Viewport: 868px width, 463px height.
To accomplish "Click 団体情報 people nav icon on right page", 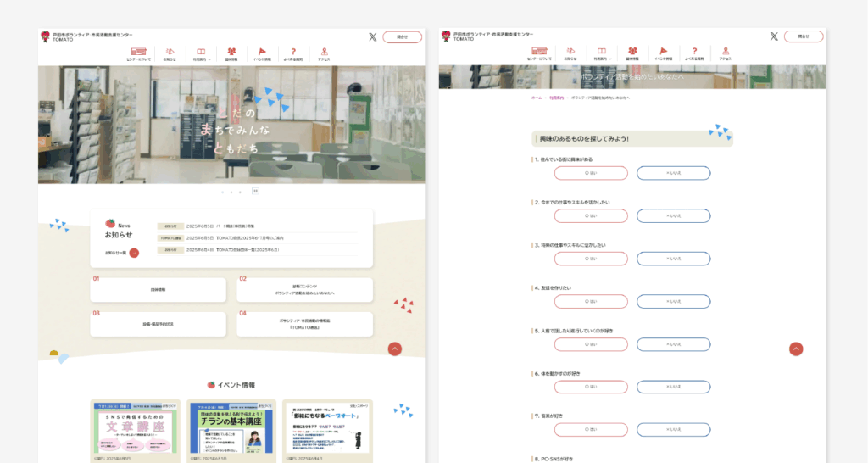I will pyautogui.click(x=632, y=51).
